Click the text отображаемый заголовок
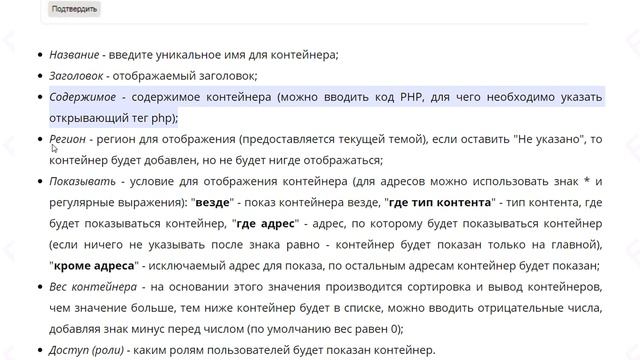 [x=184, y=76]
